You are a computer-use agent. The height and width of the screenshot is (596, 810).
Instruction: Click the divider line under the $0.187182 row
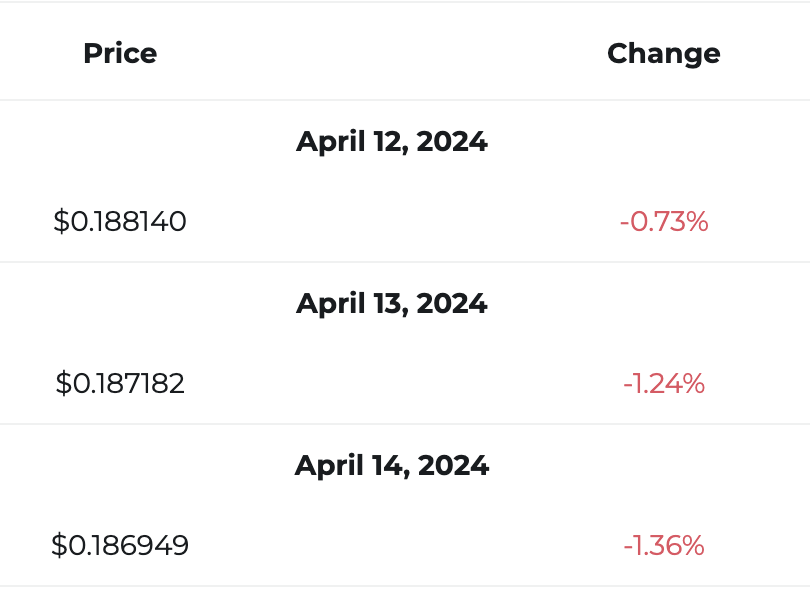(405, 424)
